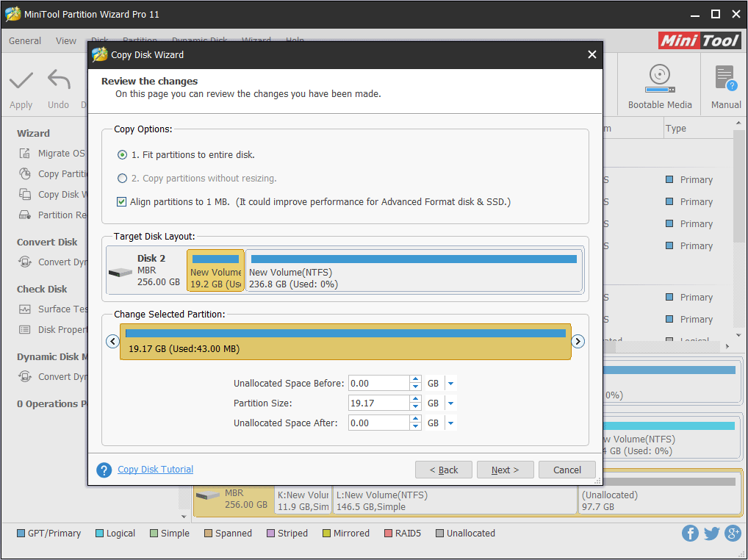The height and width of the screenshot is (560, 748).
Task: Open Unallocated Space Before unit dropdown
Action: tap(451, 384)
